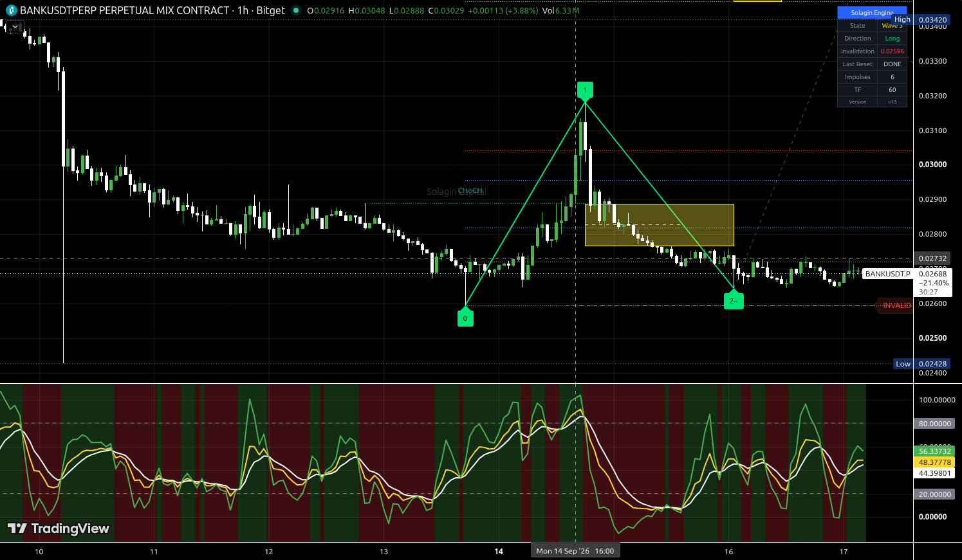
Task: Click the v15 version value
Action: tap(893, 102)
